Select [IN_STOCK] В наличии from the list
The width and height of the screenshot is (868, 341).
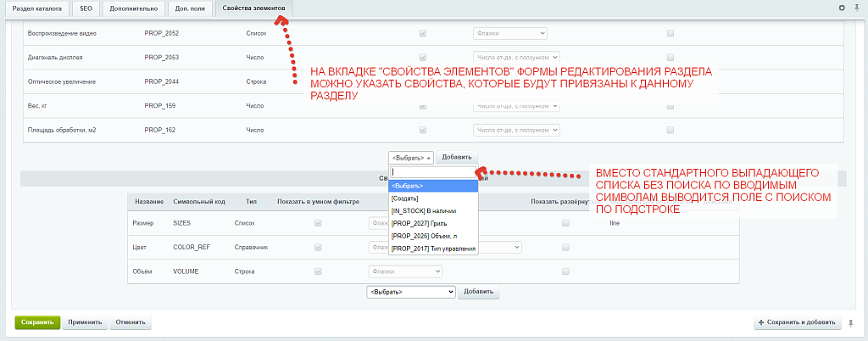click(x=424, y=210)
